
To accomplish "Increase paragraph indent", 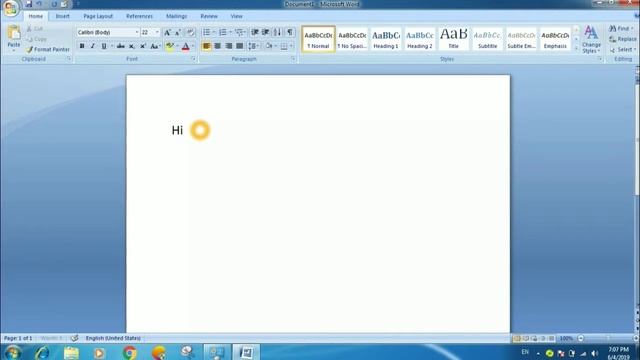I will point(266,32).
